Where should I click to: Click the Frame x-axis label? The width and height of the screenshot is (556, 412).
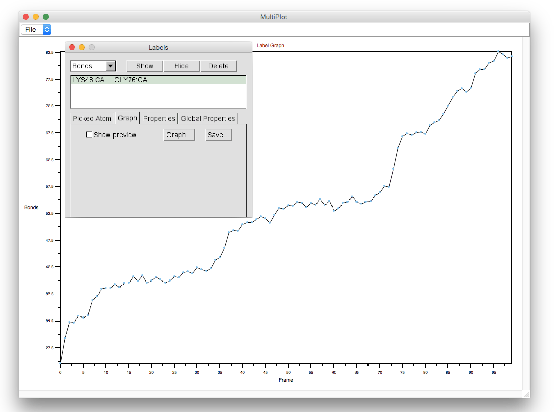point(286,380)
